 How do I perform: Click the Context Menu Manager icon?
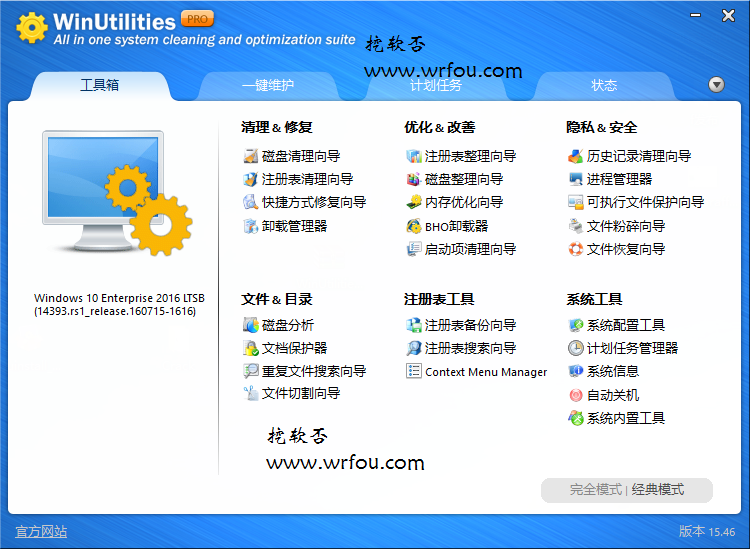pyautogui.click(x=414, y=371)
